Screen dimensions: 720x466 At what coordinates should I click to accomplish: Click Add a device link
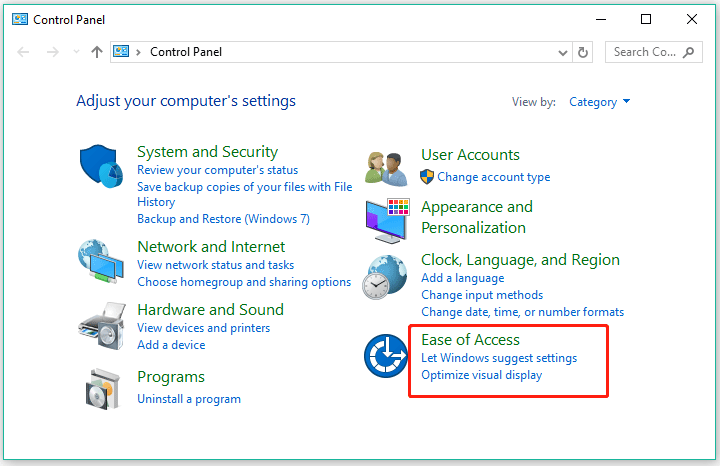click(171, 345)
